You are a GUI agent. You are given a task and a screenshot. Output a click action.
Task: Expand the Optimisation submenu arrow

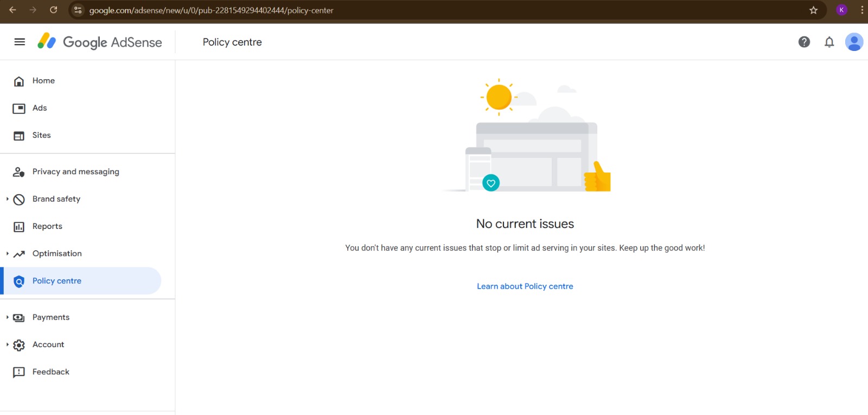coord(7,253)
